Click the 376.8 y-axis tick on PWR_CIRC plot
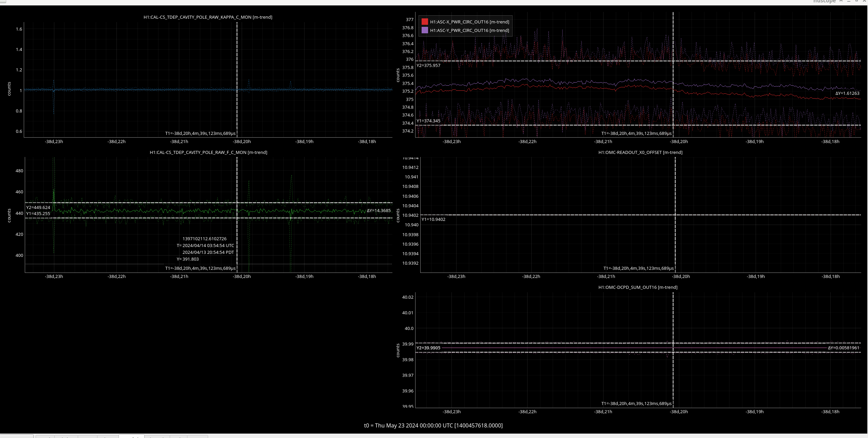 click(408, 28)
